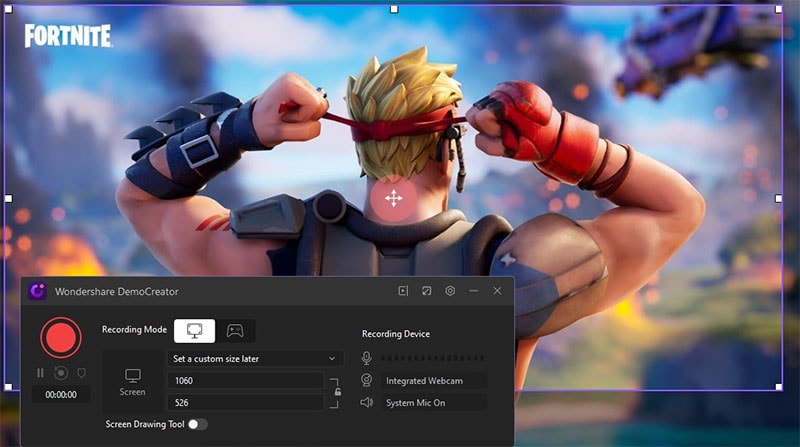This screenshot has width=800, height=447.
Task: Click the resize window icon in title bar
Action: tap(427, 291)
